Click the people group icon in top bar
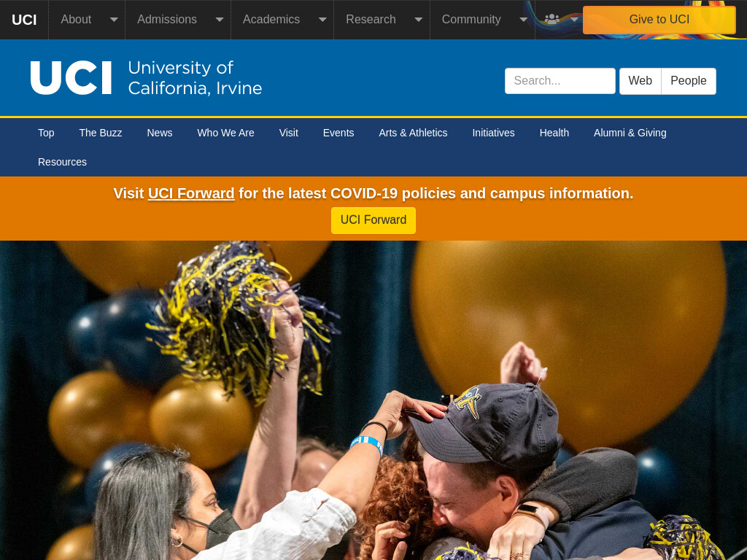The width and height of the screenshot is (747, 560). point(551,20)
